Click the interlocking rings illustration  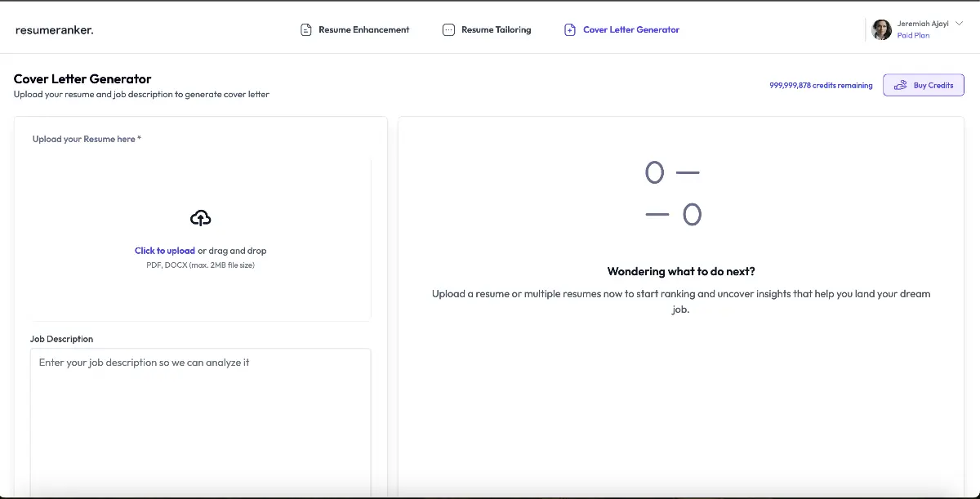coord(672,194)
